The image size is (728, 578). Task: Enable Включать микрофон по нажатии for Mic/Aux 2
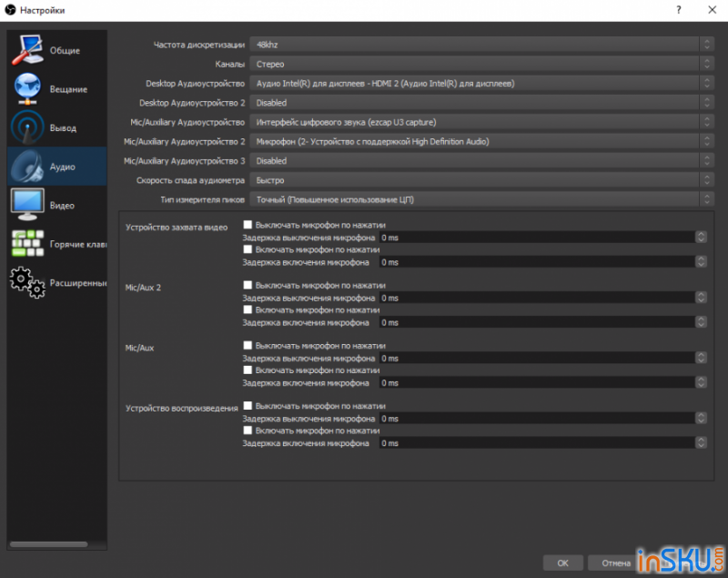click(x=248, y=309)
